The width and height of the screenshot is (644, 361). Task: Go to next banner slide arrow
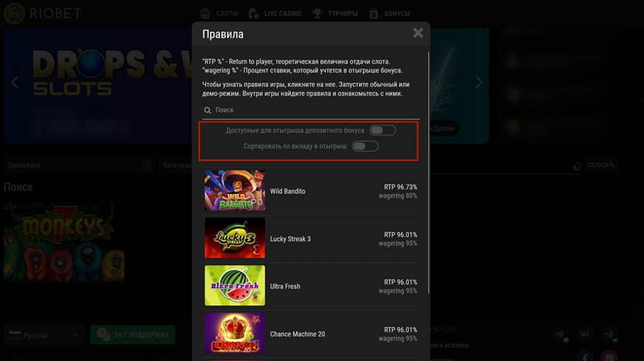(479, 82)
